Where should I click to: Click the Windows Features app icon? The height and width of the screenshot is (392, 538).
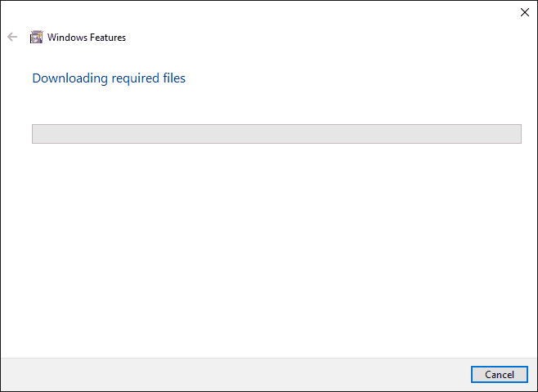(x=36, y=37)
